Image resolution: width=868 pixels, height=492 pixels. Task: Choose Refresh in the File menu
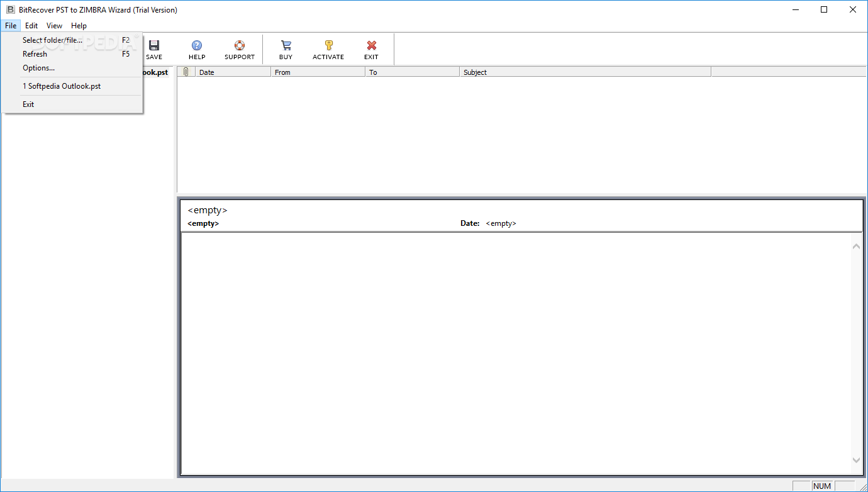coord(72,54)
